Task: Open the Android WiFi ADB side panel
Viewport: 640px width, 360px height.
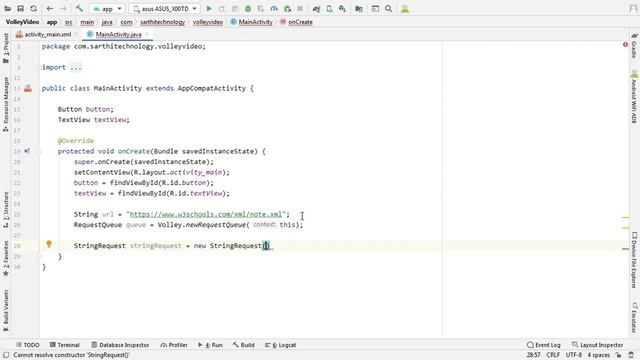Action: coord(634,97)
